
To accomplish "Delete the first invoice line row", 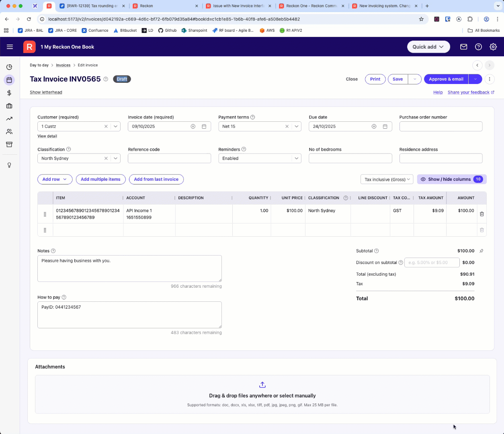I will (x=482, y=214).
